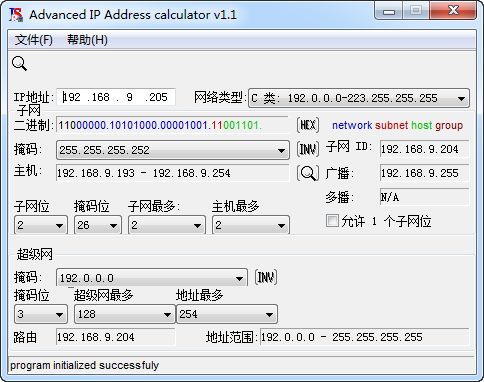The width and height of the screenshot is (484, 382).
Task: Open the network class dropdown
Action: pos(359,98)
